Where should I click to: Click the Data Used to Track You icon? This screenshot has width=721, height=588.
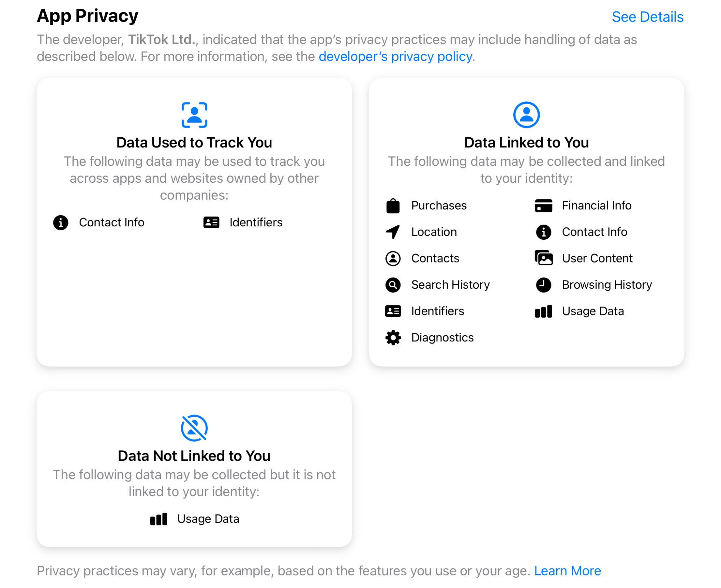[x=194, y=115]
